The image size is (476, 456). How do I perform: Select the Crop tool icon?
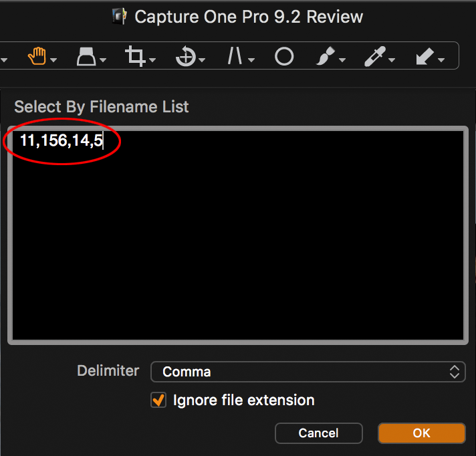(135, 56)
